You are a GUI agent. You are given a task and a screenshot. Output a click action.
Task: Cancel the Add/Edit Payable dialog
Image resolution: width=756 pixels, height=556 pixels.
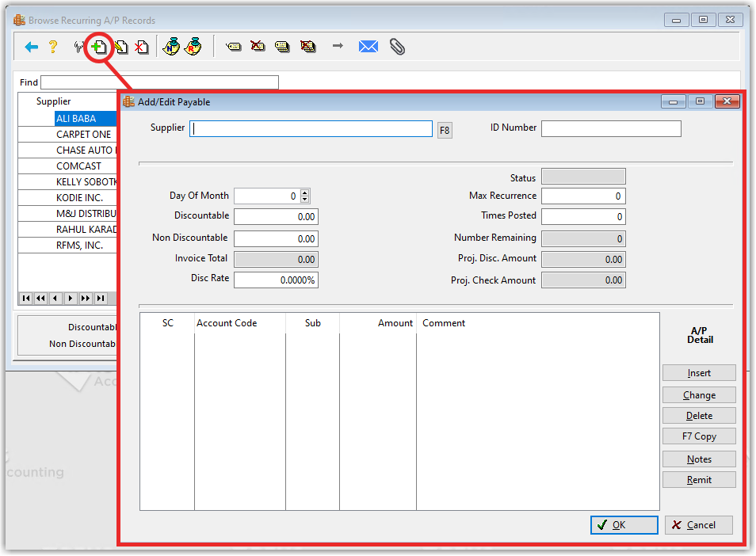(699, 525)
